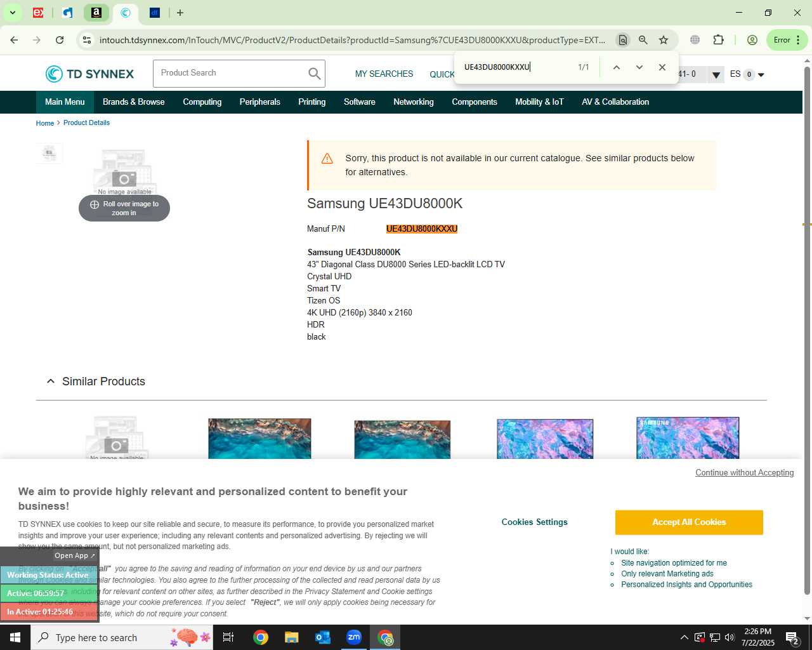Image resolution: width=812 pixels, height=650 pixels.
Task: Click the page vertical scrollbar
Action: (807, 330)
